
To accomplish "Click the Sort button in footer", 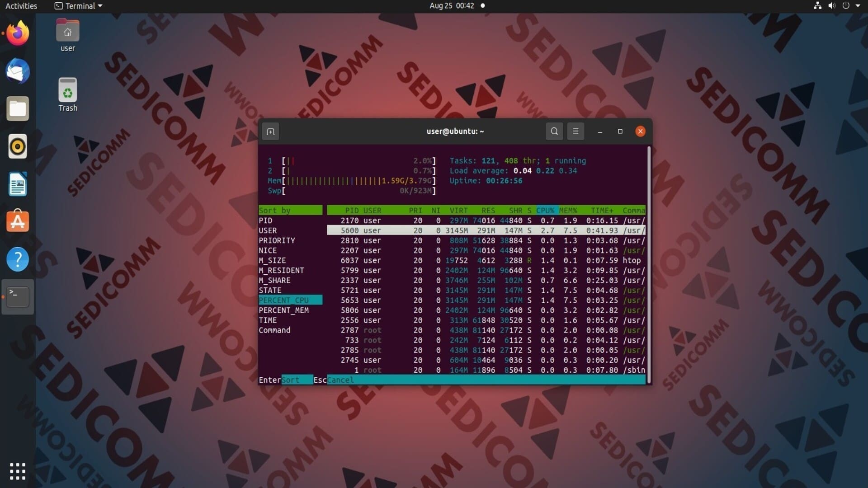I will 297,380.
